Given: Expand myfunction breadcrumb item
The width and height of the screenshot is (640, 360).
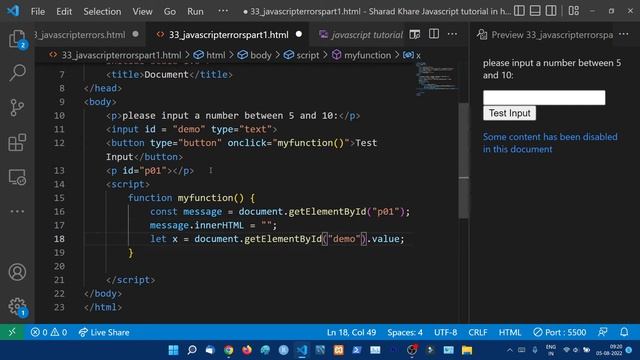Looking at the screenshot, I should [x=361, y=55].
